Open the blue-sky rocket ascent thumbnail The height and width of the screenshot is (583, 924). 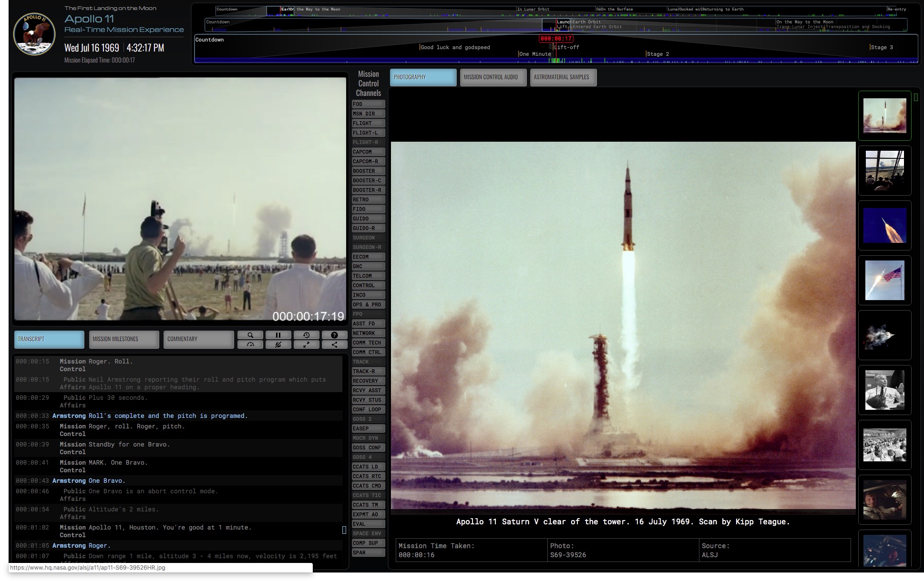pos(885,225)
